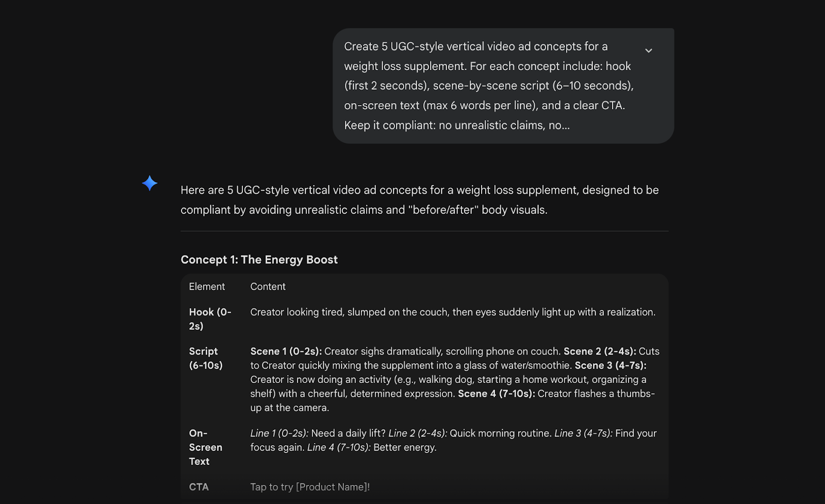Click the intro paragraph about 5 UGC-style concepts
The height and width of the screenshot is (504, 825).
(419, 200)
